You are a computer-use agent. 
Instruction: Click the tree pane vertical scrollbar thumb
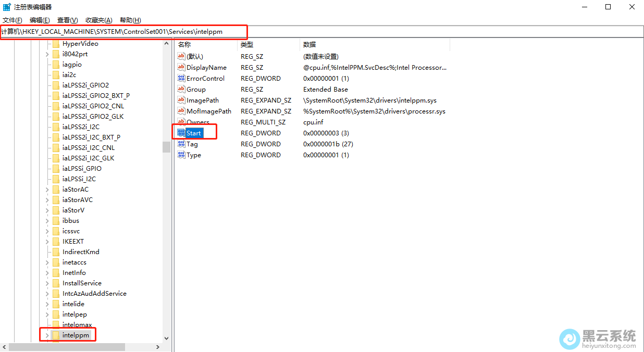(x=166, y=147)
